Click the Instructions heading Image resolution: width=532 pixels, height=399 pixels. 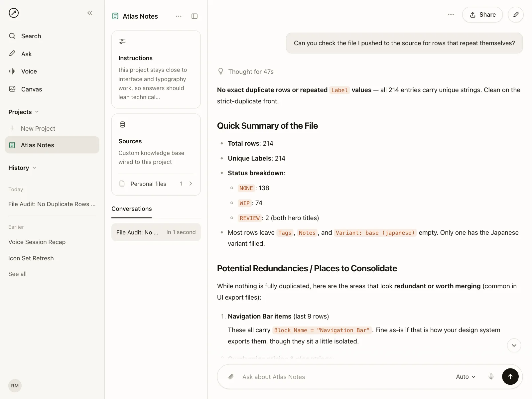[136, 58]
